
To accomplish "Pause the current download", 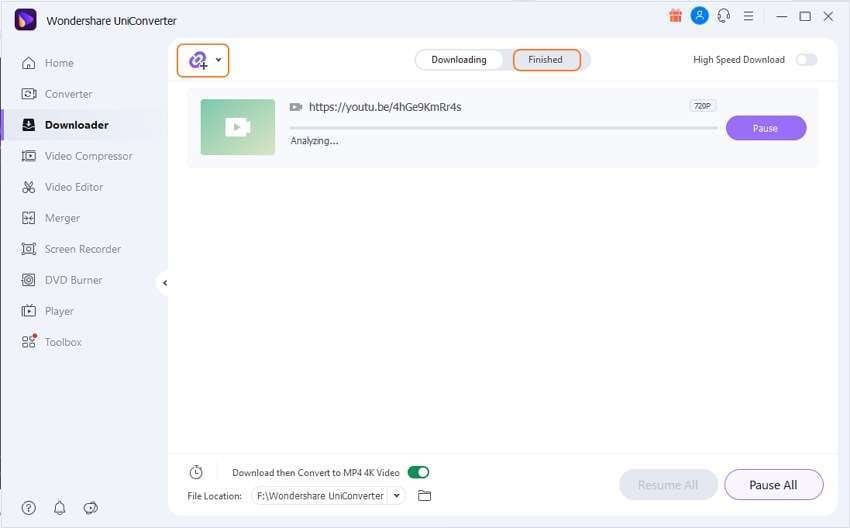I will tap(765, 128).
